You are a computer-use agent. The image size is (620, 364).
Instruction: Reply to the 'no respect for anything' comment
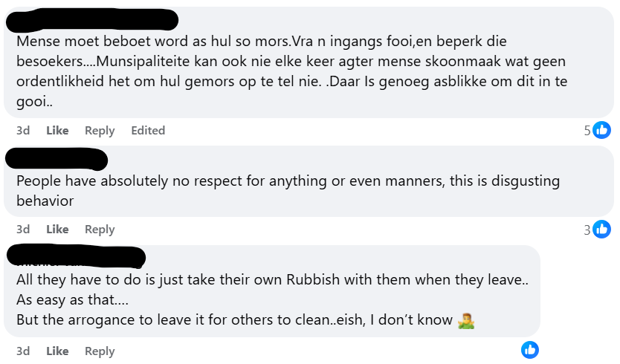pos(100,230)
